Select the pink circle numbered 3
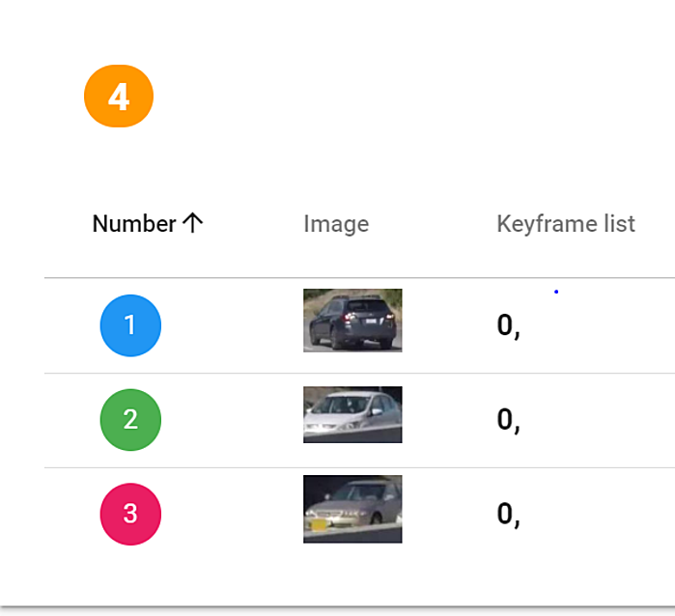Image resolution: width=675 pixels, height=616 pixels. [x=130, y=515]
